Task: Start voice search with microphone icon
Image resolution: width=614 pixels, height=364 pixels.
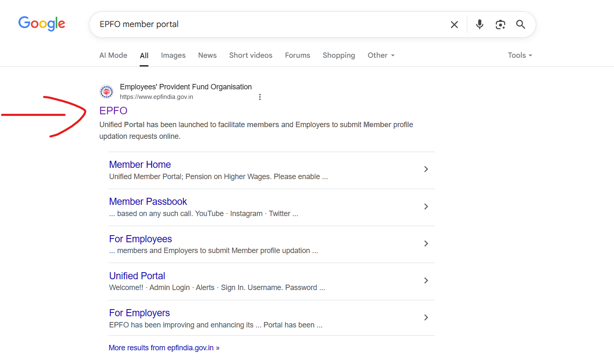Action: point(480,25)
